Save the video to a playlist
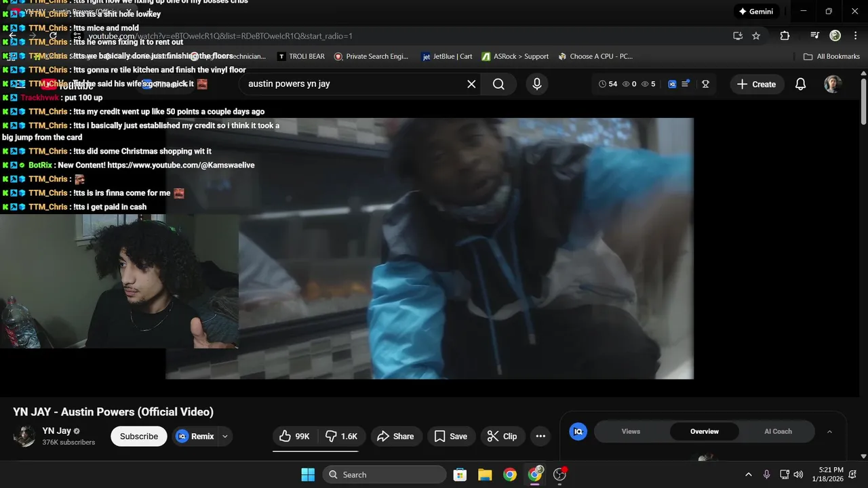 (x=451, y=436)
